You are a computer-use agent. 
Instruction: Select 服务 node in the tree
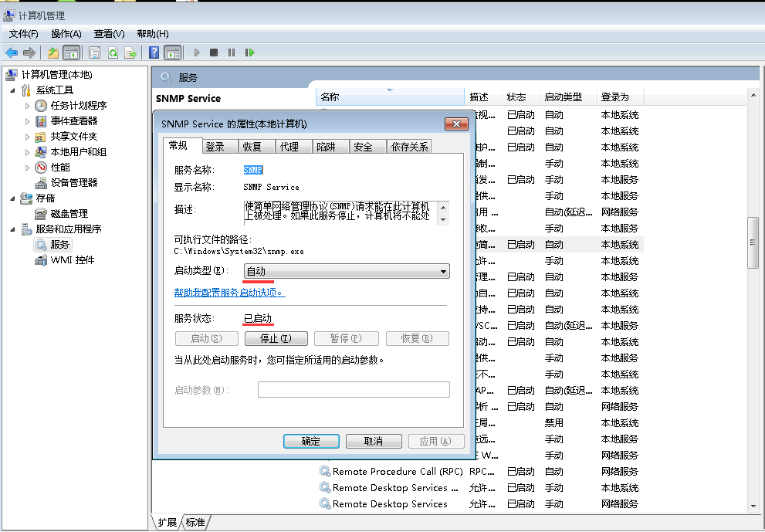click(x=60, y=245)
